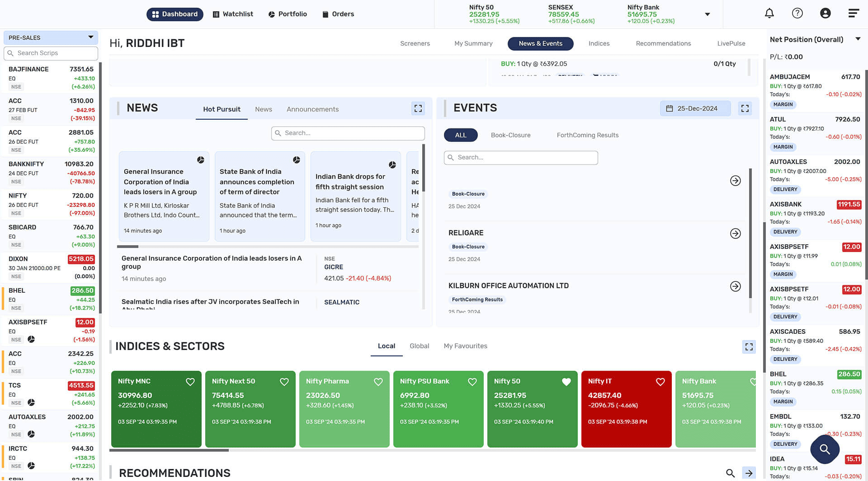The height and width of the screenshot is (481, 868).
Task: Open the notifications bell
Action: click(769, 14)
